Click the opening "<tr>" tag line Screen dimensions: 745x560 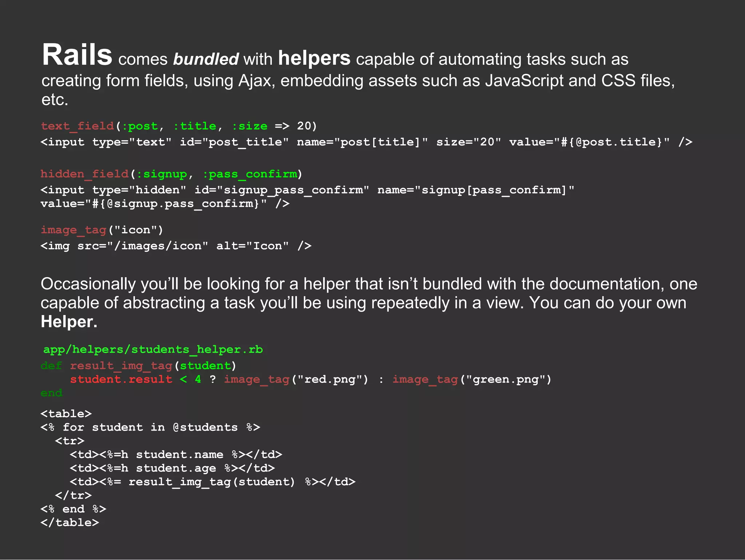70,441
